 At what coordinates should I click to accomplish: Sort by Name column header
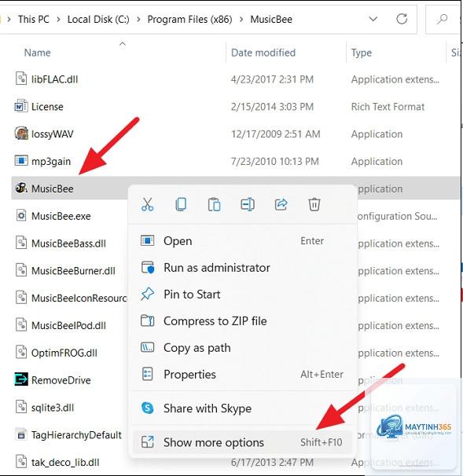[38, 53]
